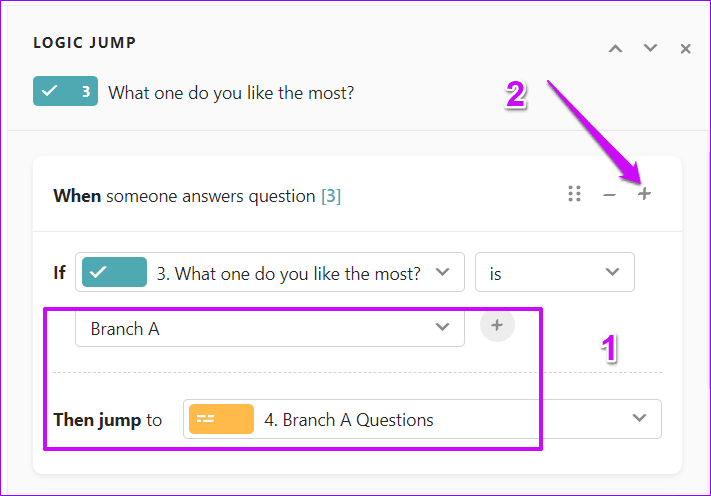Click the down chevron in Logic Jump header
This screenshot has width=711, height=496.
pyautogui.click(x=650, y=48)
